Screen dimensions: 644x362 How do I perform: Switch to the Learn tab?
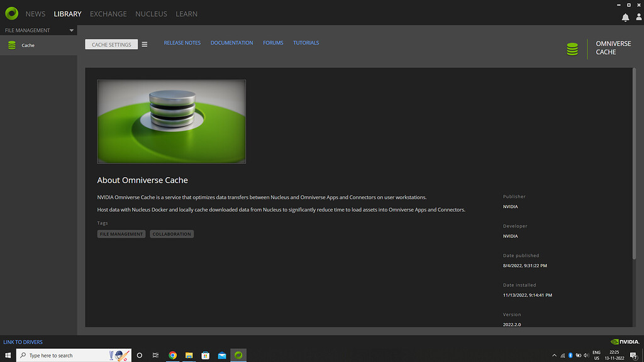pyautogui.click(x=186, y=14)
